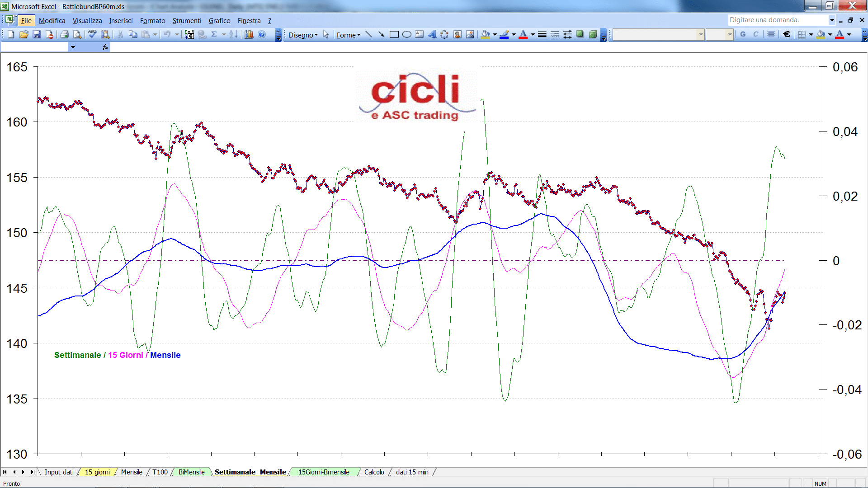Open the font name combo box
This screenshot has height=488, width=868.
click(658, 34)
